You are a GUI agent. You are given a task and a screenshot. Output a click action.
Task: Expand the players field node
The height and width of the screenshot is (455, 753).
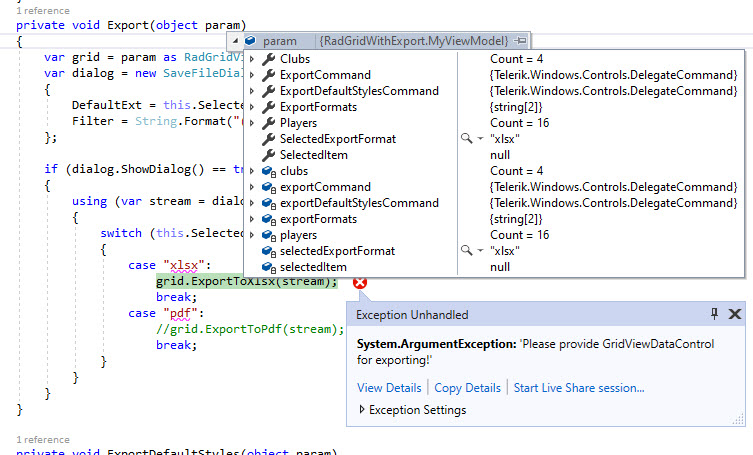click(252, 235)
